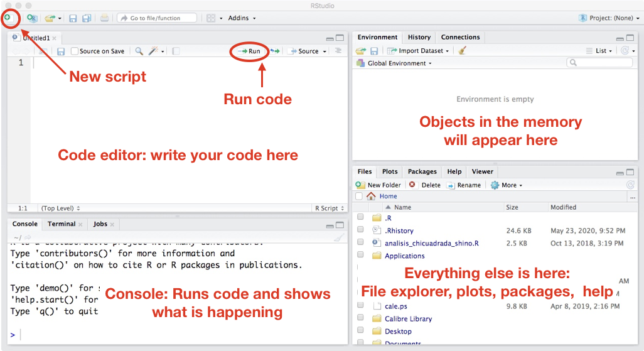Click the Environment search box

pyautogui.click(x=599, y=62)
